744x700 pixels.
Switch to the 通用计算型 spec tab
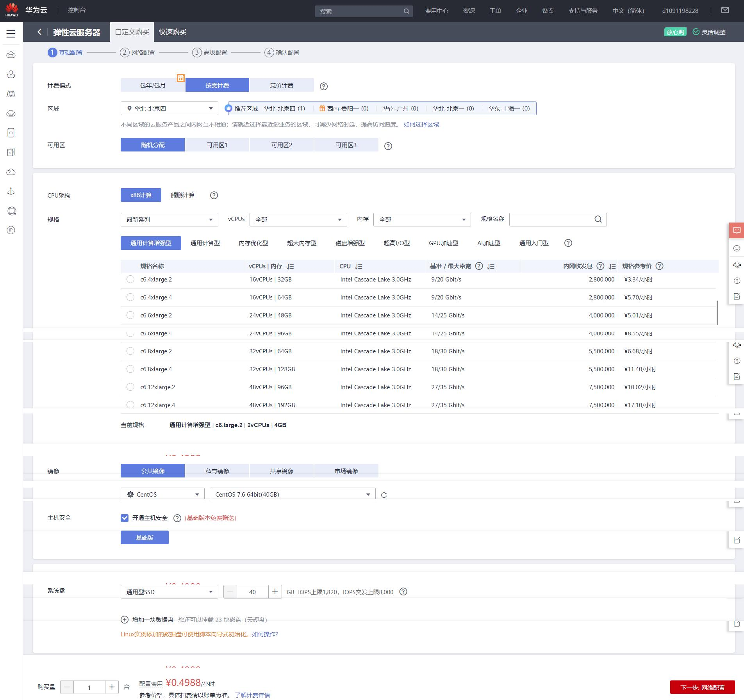pyautogui.click(x=205, y=243)
